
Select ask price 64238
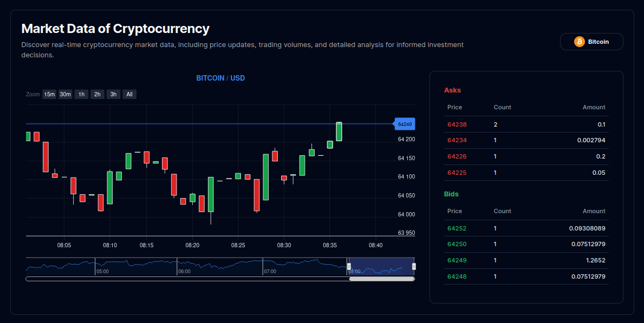point(457,124)
